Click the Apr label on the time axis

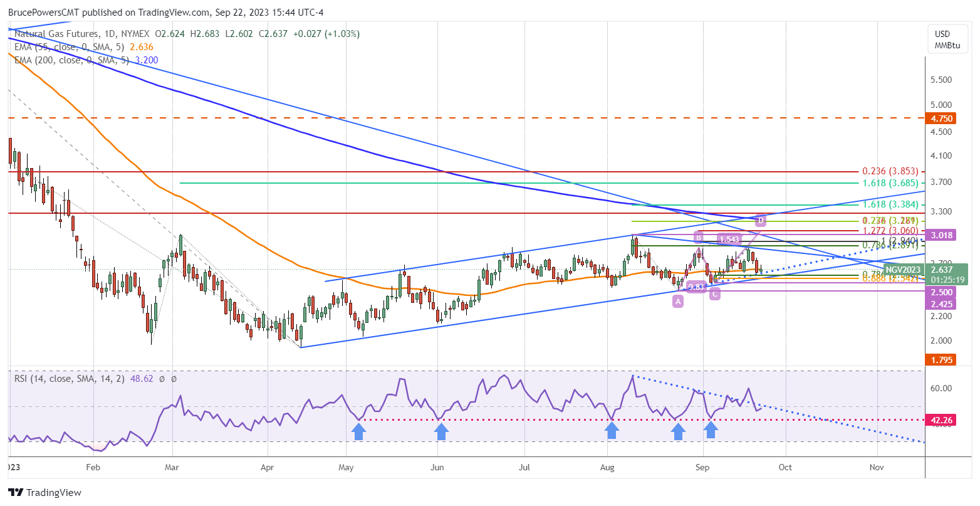268,467
